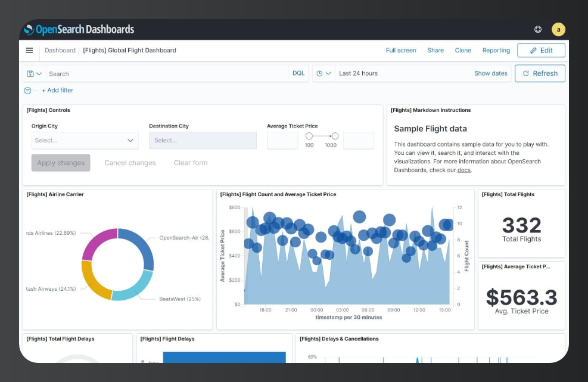
Task: Open the docs link in Markdown panel
Action: click(464, 170)
